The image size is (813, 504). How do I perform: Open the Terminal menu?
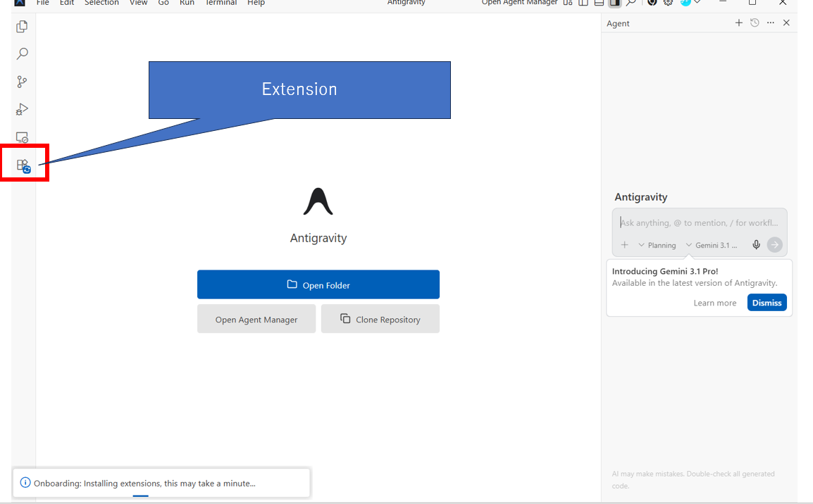click(x=221, y=4)
